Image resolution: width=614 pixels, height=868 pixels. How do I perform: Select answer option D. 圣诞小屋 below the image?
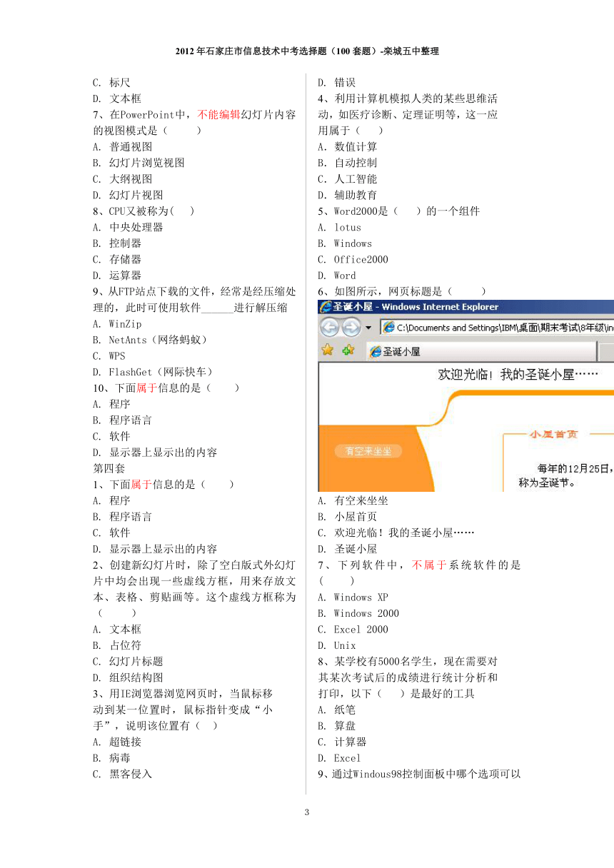point(348,549)
